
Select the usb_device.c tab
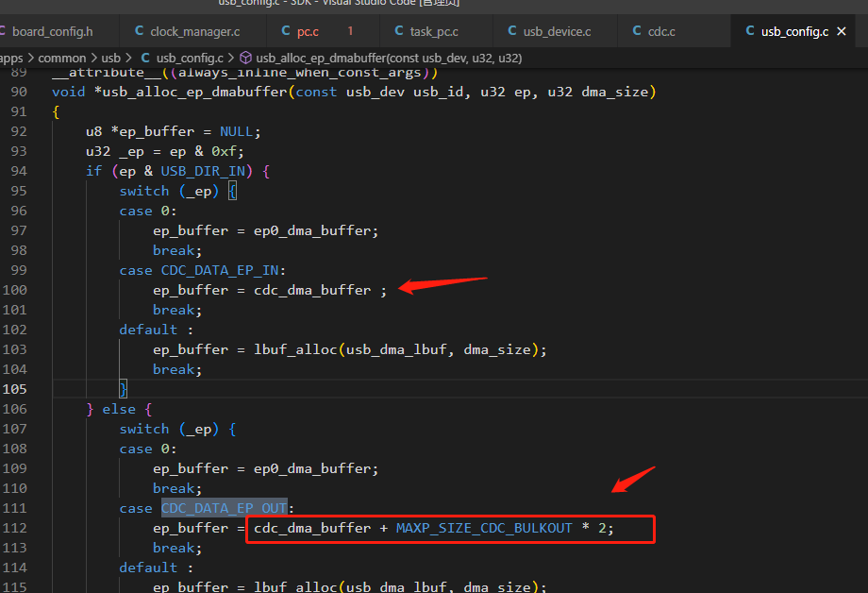[555, 31]
